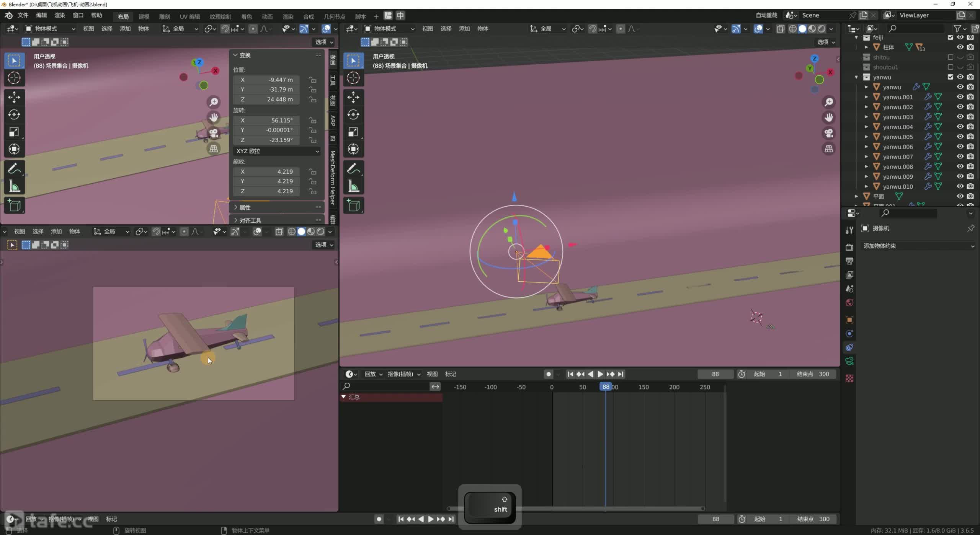Open 物体模式 dropdown in right viewport

(x=389, y=29)
